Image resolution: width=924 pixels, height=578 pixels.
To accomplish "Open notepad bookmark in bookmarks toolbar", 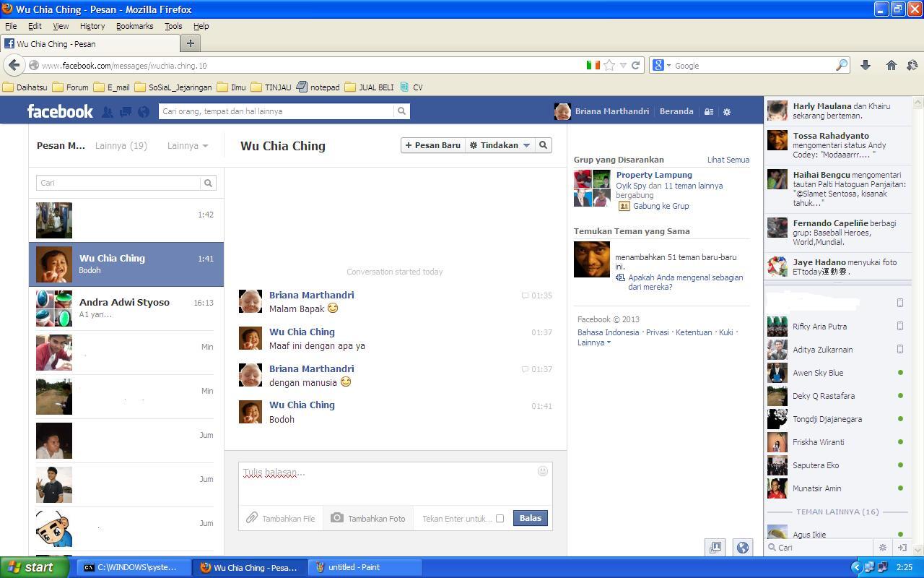I will pos(318,87).
